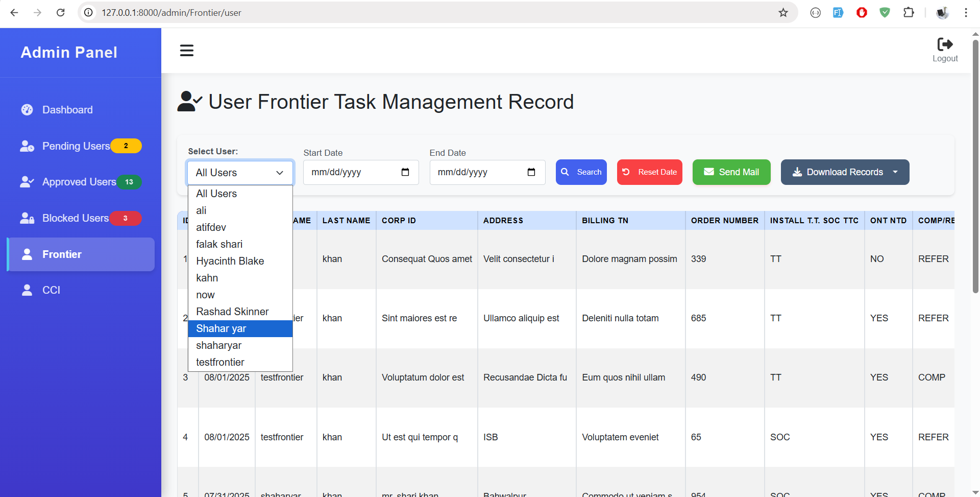
Task: Pick 'testfrontier' from the user options
Action: point(220,362)
